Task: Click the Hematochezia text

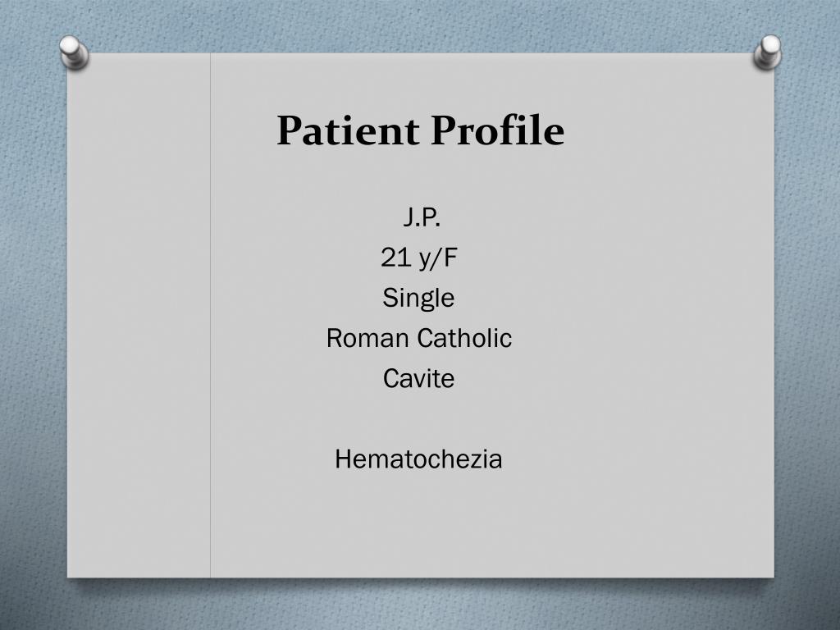Action: pos(418,459)
